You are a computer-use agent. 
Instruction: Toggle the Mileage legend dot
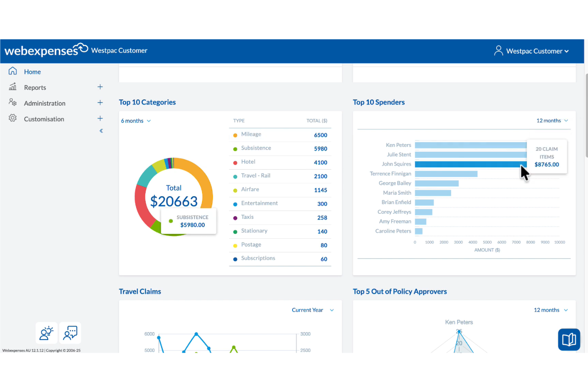click(x=235, y=135)
